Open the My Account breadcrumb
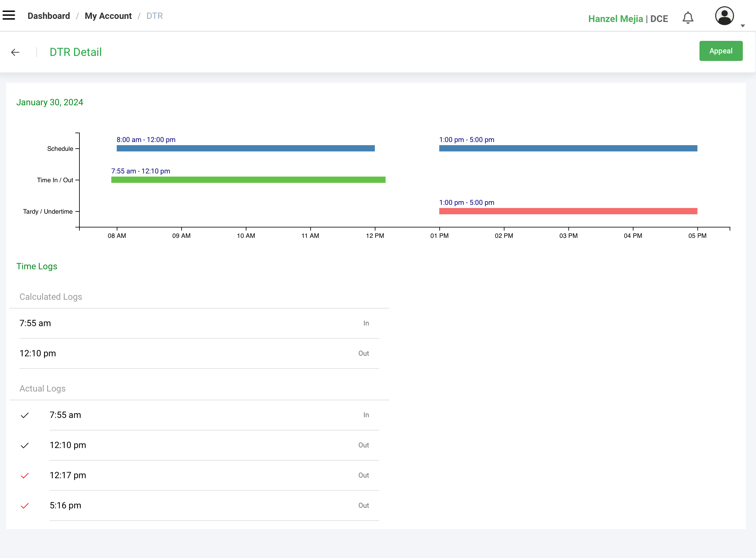This screenshot has height=558, width=756. tap(108, 16)
